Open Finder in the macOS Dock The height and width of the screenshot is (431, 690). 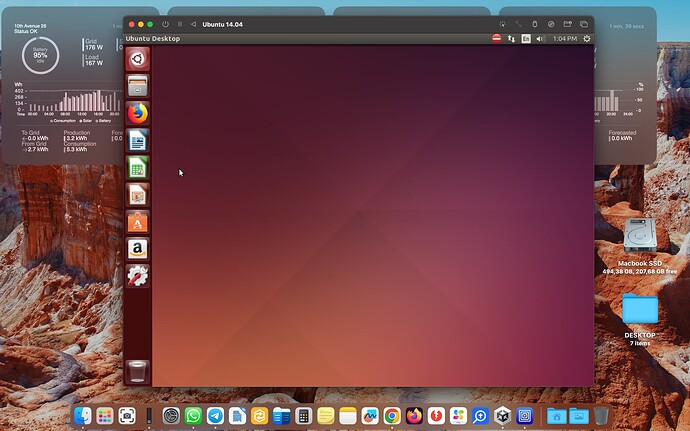tap(82, 416)
